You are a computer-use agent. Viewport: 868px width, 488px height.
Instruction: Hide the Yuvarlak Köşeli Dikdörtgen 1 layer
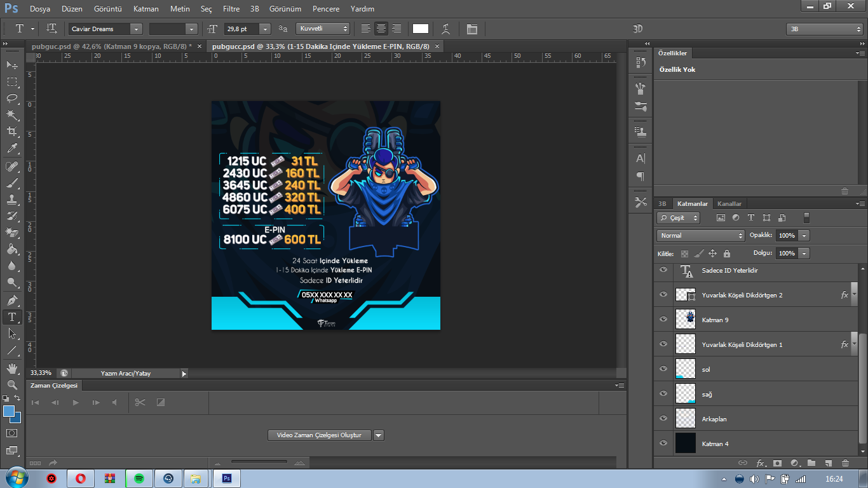[663, 344]
